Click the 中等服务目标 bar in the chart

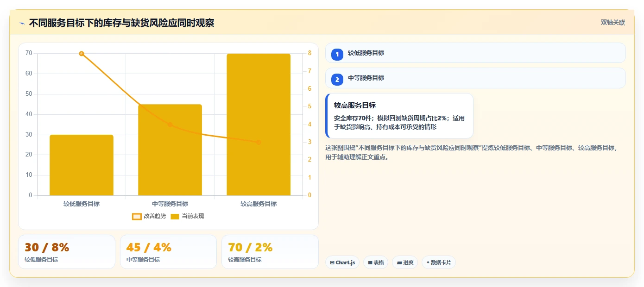[170, 150]
